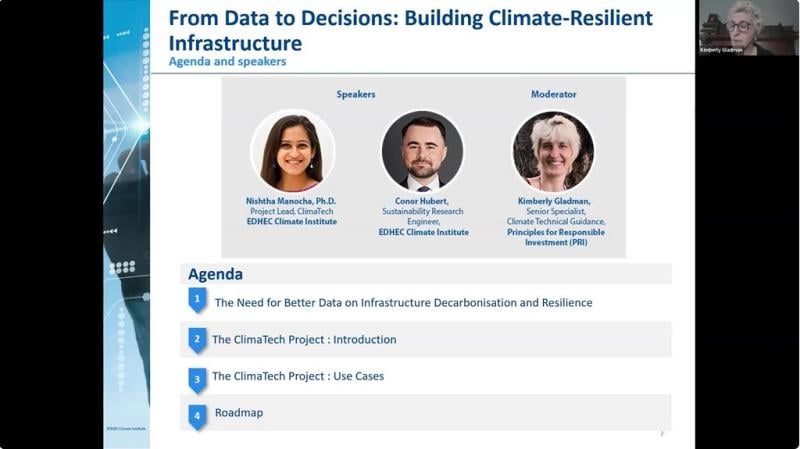Open The ClimaTech Project : Introduction item

point(304,340)
